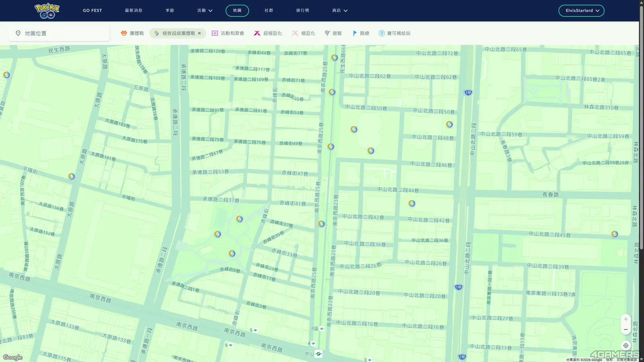Click the 赤峰街41巷 label

tap(293, 203)
